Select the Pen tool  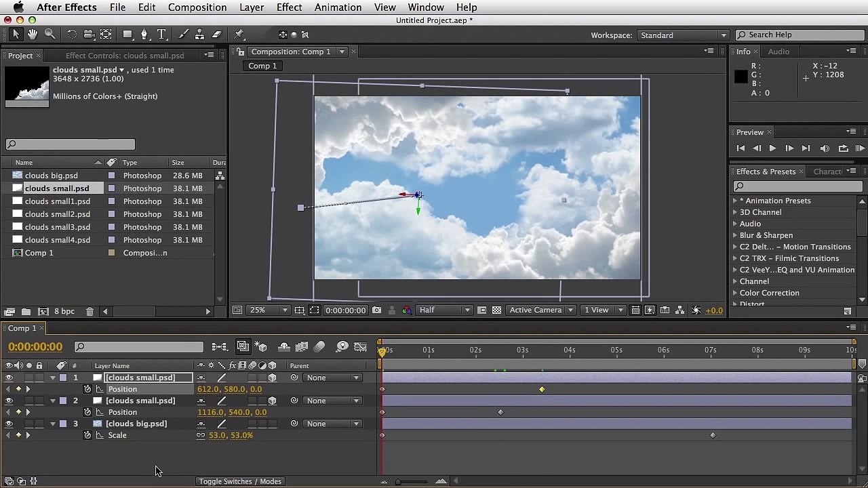tap(144, 34)
